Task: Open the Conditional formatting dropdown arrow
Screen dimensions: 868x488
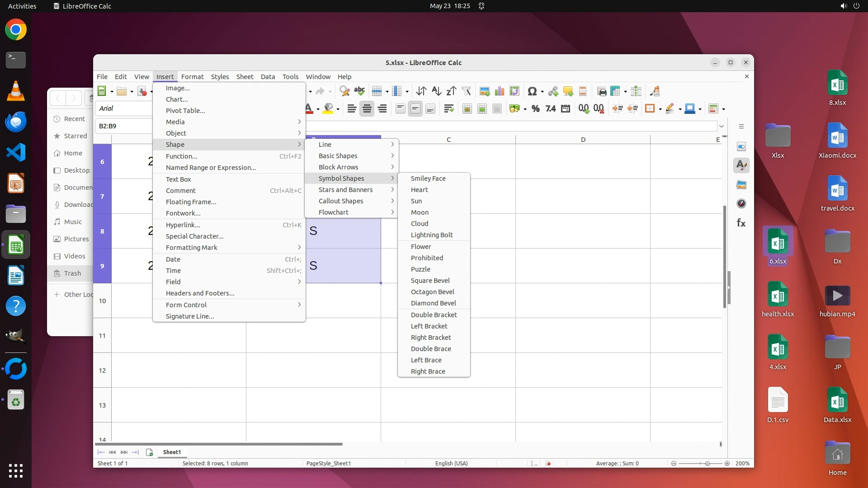Action: pyautogui.click(x=724, y=109)
